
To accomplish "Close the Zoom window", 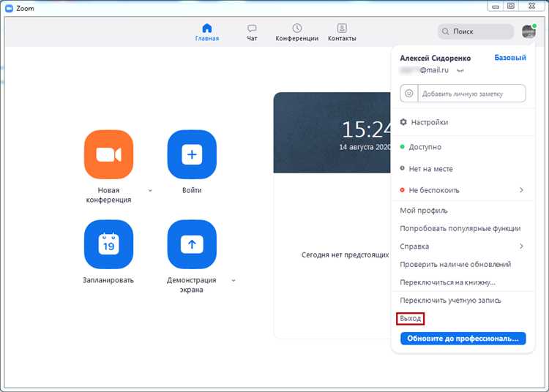I will 531,7.
